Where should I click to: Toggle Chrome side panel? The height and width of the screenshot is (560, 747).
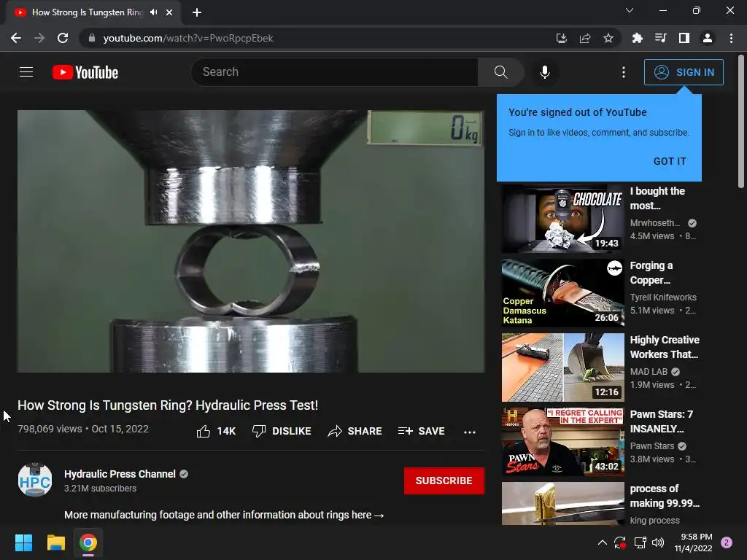(684, 38)
